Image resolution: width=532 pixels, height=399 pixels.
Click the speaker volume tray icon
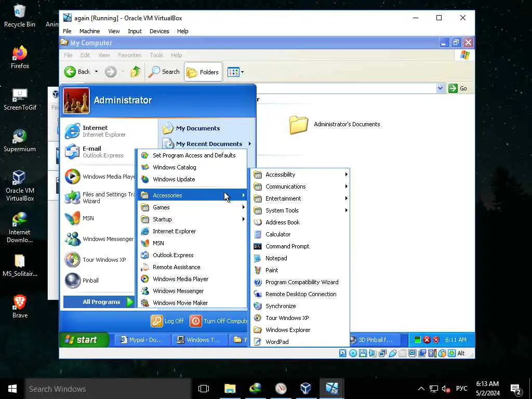coord(446,389)
